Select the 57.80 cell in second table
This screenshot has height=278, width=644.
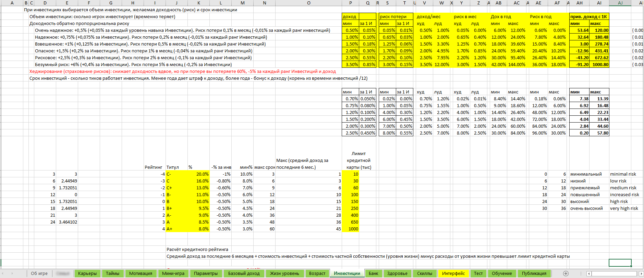point(599,133)
